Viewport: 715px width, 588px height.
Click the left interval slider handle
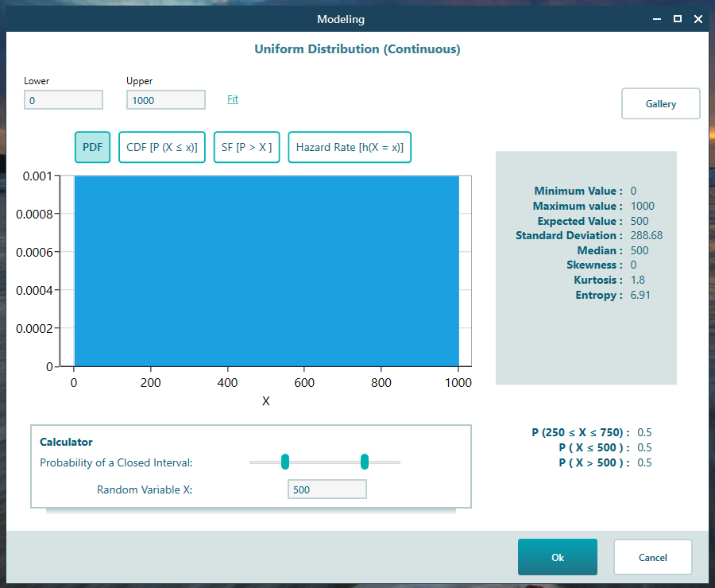[285, 462]
